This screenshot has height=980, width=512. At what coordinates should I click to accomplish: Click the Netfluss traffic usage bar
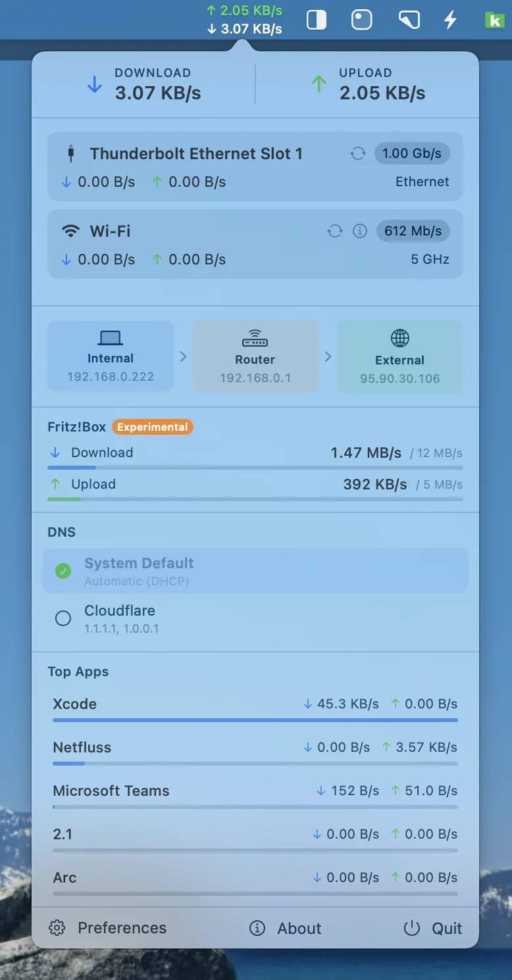255,764
